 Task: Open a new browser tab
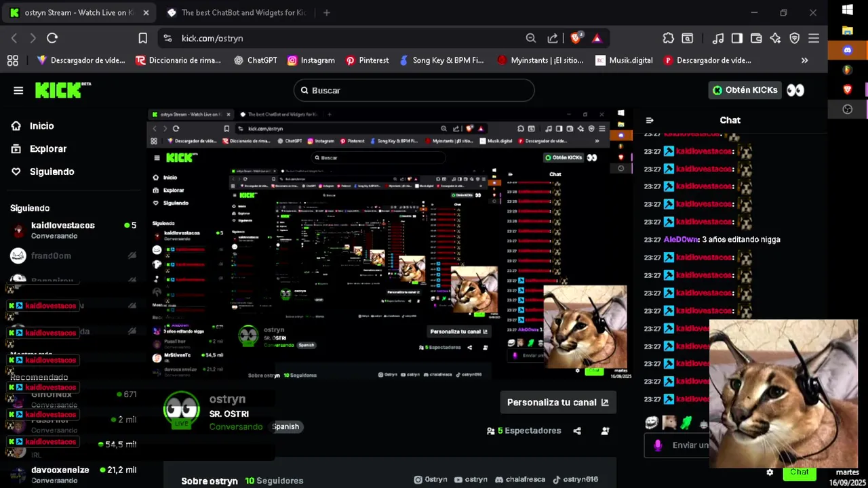click(326, 13)
